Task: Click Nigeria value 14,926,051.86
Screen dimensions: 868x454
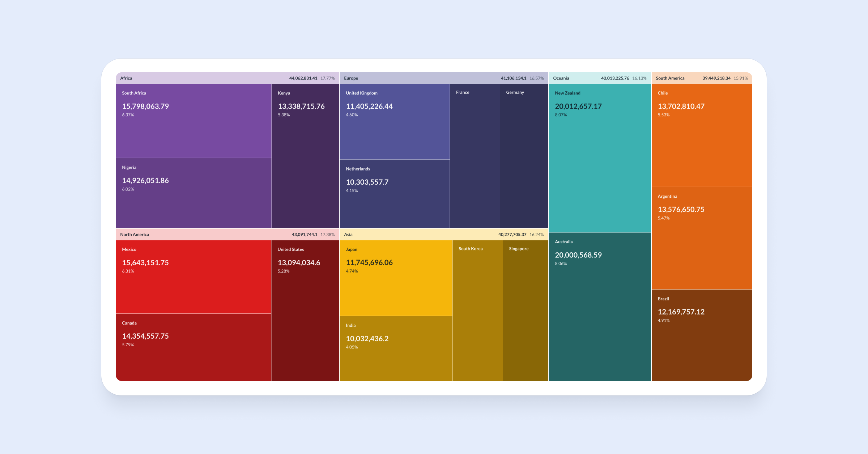Action: (145, 180)
